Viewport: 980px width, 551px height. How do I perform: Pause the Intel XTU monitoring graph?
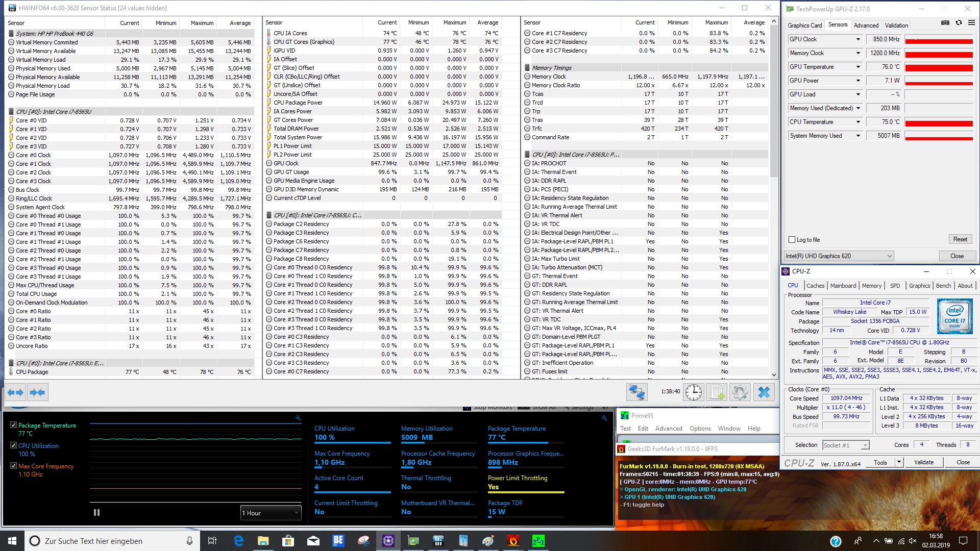point(96,513)
